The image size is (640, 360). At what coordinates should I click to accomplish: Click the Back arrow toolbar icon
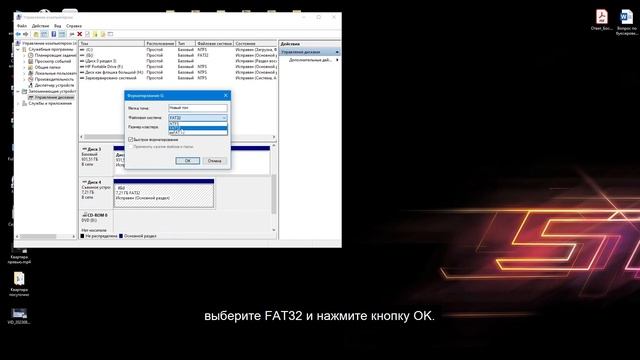tap(18, 34)
